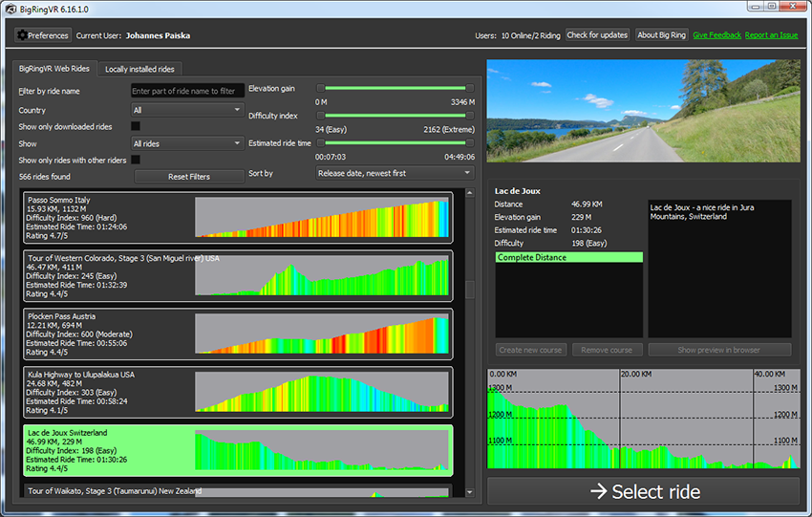Toggle Show only downloaded rides checkbox
Screen dimensions: 812x517
pyautogui.click(x=136, y=126)
